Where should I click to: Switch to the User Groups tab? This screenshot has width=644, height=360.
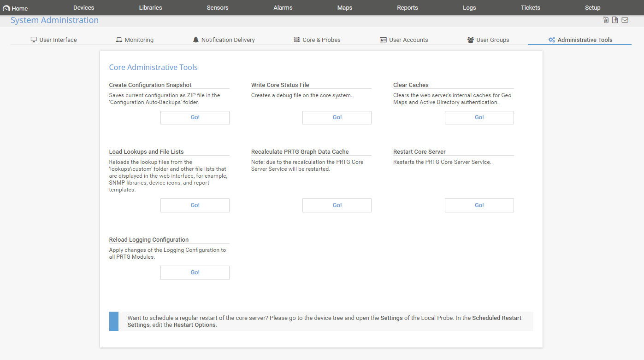coord(488,40)
